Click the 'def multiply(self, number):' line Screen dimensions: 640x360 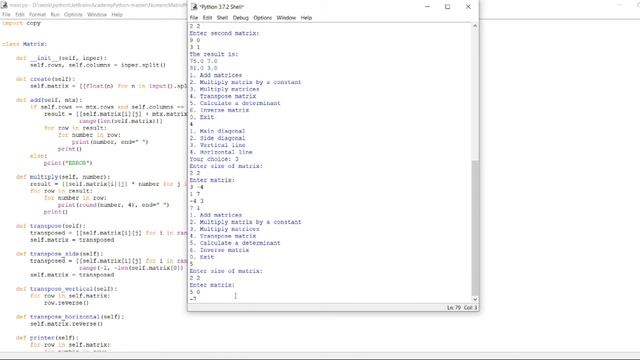coord(63,177)
